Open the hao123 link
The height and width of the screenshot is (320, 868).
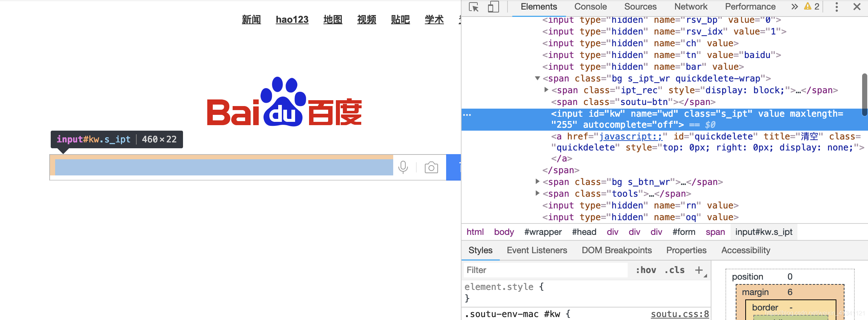tap(292, 19)
